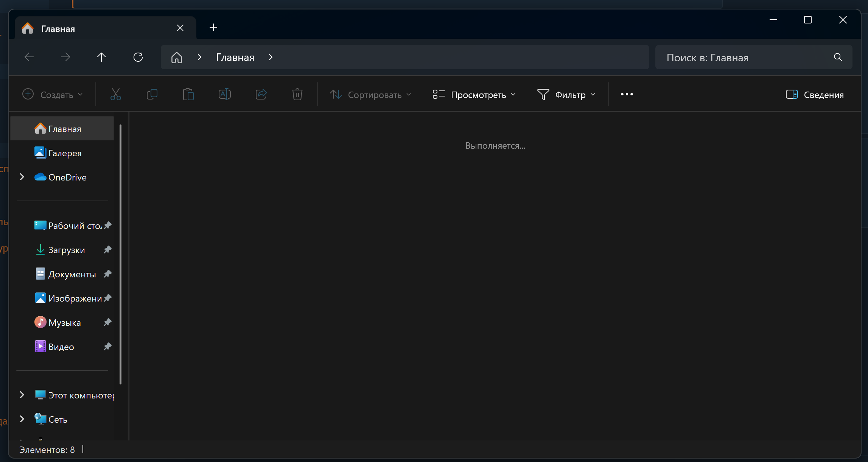Open the three-dots more options menu

click(627, 95)
